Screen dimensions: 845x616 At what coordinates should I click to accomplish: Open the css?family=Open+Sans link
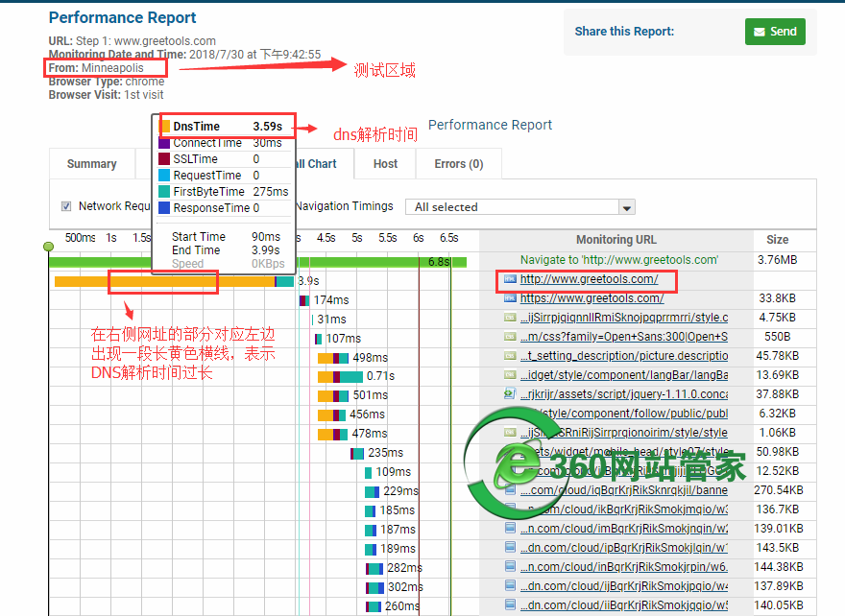[x=624, y=337]
